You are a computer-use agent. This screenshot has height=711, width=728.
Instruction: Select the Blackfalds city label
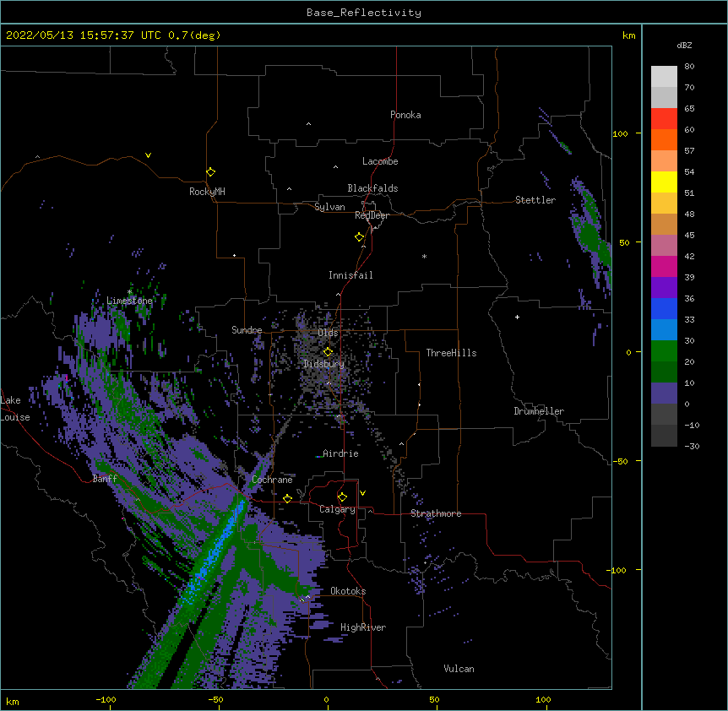[372, 188]
